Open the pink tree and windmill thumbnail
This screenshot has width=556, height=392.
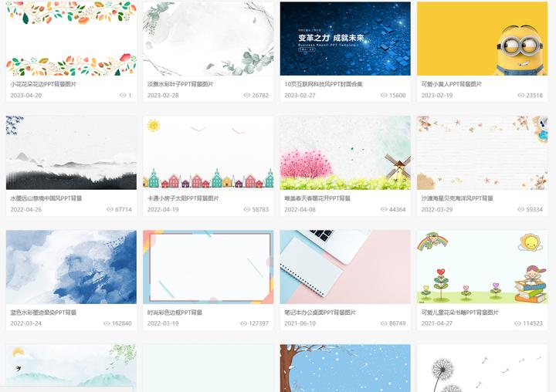pyautogui.click(x=345, y=153)
